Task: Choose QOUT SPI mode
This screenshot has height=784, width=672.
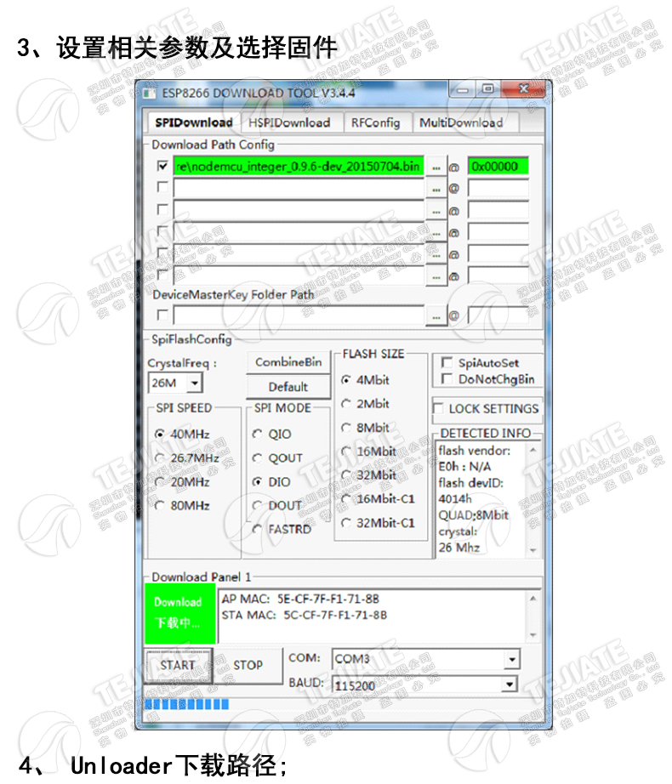Action: tap(277, 458)
